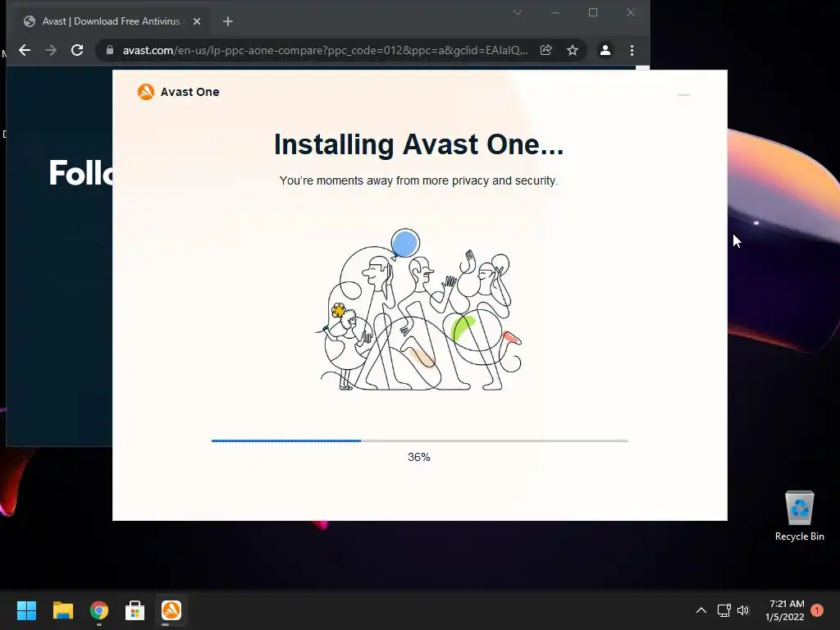Screen dimensions: 840x630
Task: Open Chrome tab search chevron
Action: click(x=518, y=12)
